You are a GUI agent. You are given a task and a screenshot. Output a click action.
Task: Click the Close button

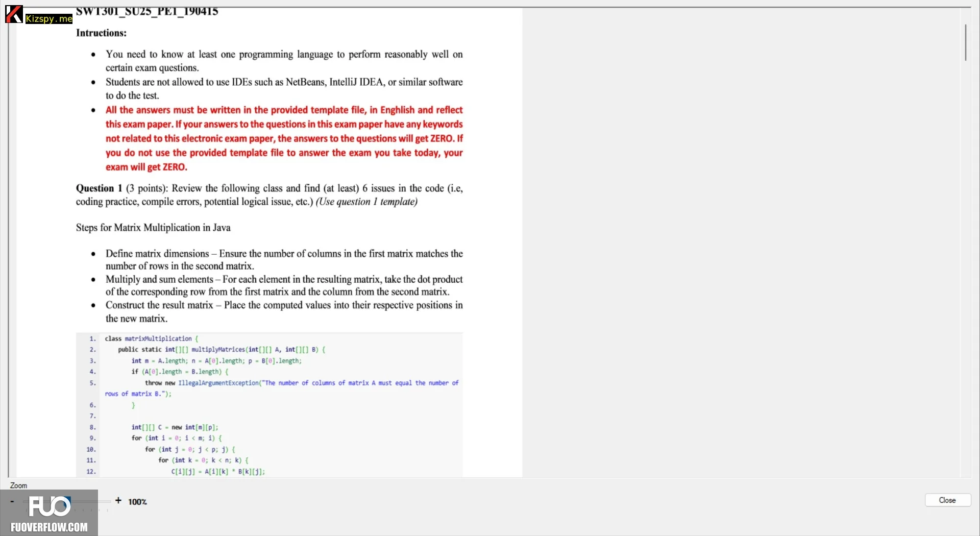pyautogui.click(x=947, y=500)
